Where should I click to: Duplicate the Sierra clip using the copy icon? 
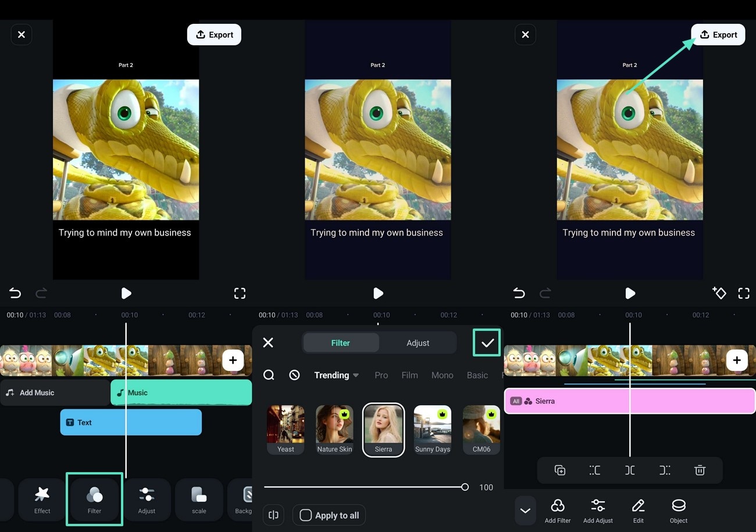[x=560, y=470]
